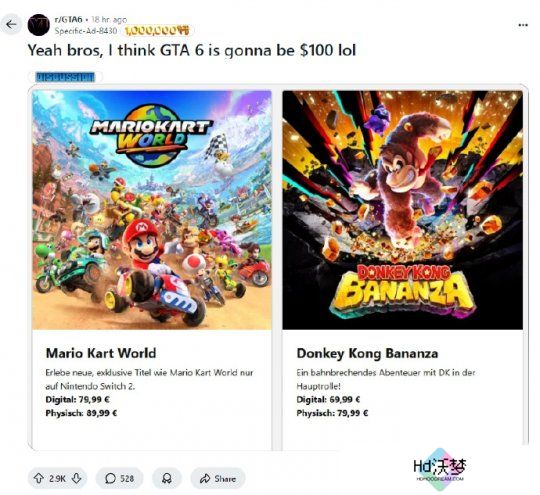The image size is (540, 495).
Task: Downvote the GTA 6 post
Action: coord(76,478)
